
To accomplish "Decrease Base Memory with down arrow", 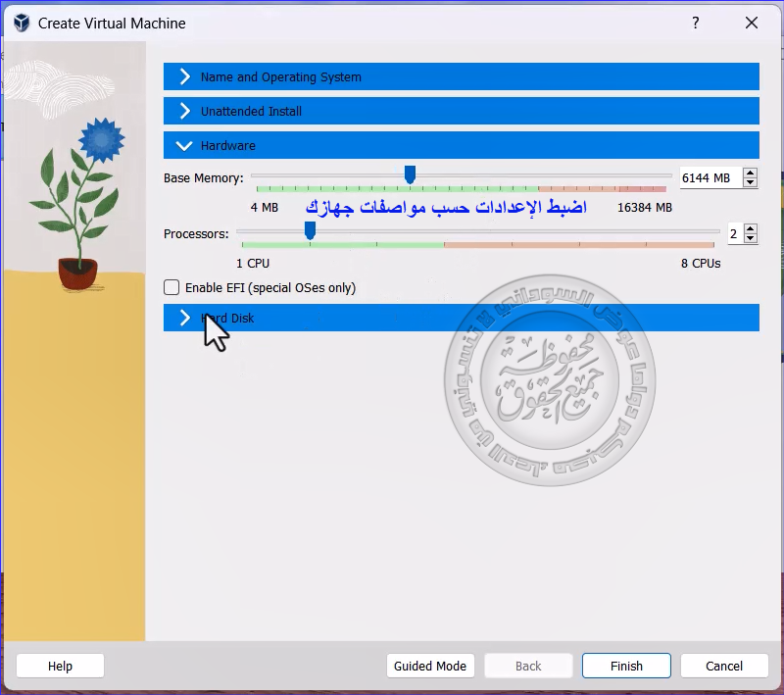I will 751,183.
